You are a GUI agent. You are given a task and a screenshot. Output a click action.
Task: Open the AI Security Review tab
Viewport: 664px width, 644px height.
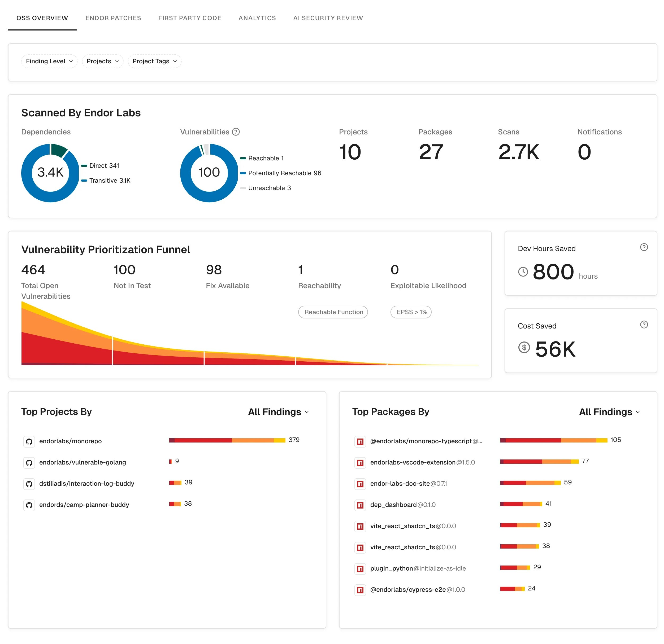coord(328,18)
